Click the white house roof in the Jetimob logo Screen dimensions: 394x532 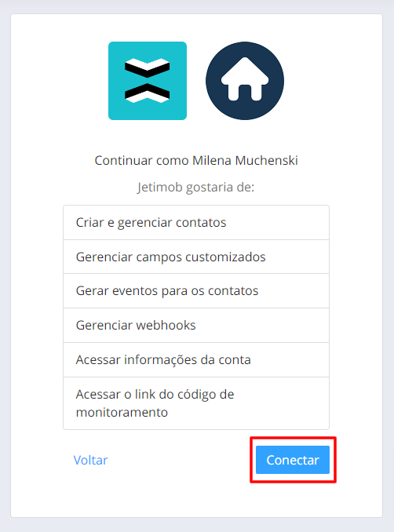click(x=245, y=71)
